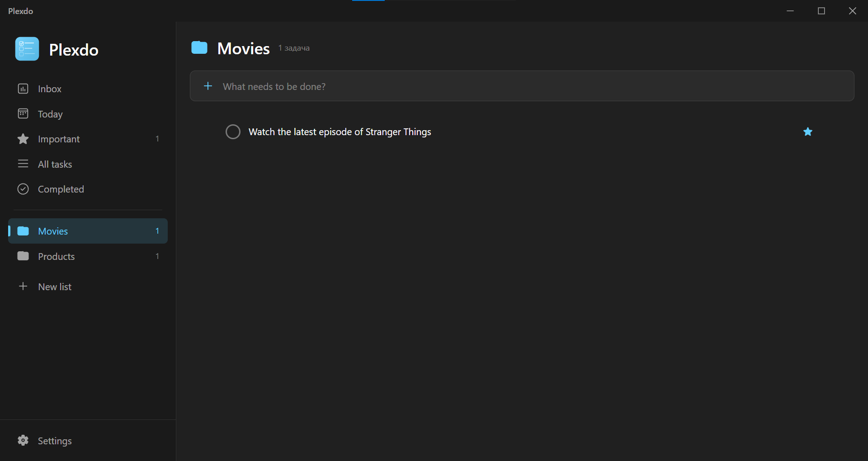
Task: Open the All tasks view icon
Action: coord(23,164)
